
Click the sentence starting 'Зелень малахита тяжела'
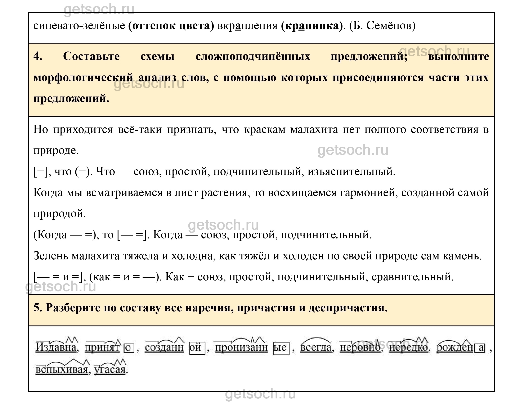[x=257, y=256]
